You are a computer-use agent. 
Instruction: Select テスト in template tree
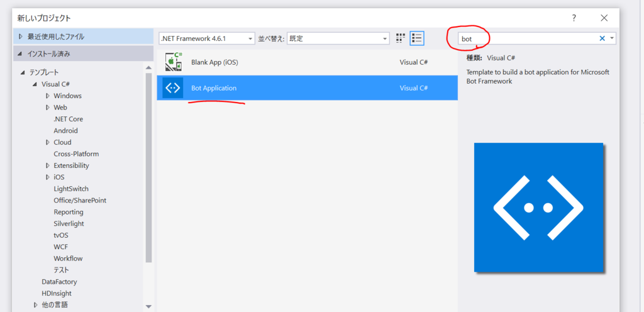click(x=61, y=270)
